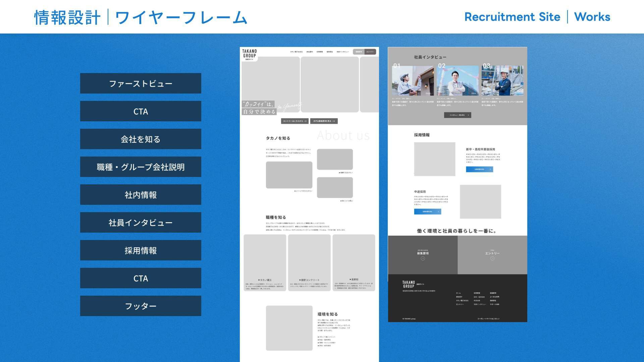Open interview 01 photo thumbnail

[413, 81]
